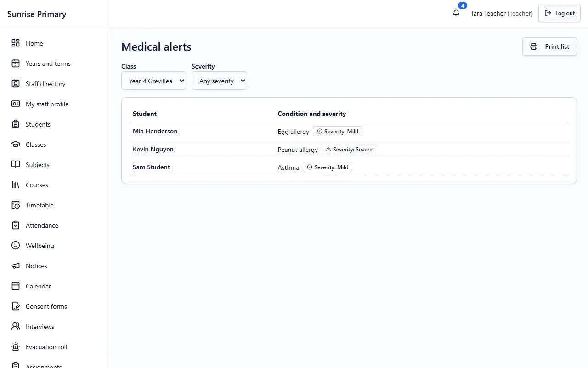Click the My staff profile ID card icon
This screenshot has width=588, height=368.
[x=16, y=104]
